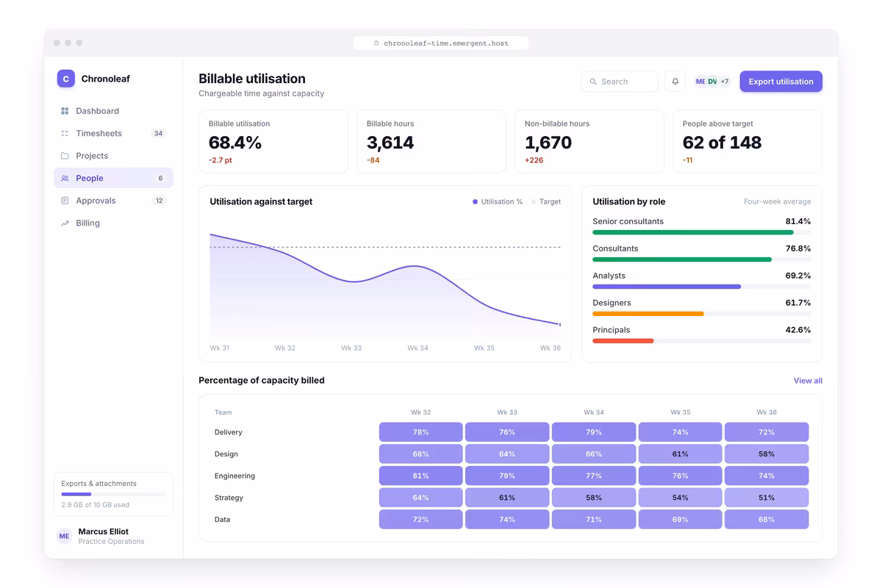Click Delivery Wk 34 cell 79%

tap(594, 432)
